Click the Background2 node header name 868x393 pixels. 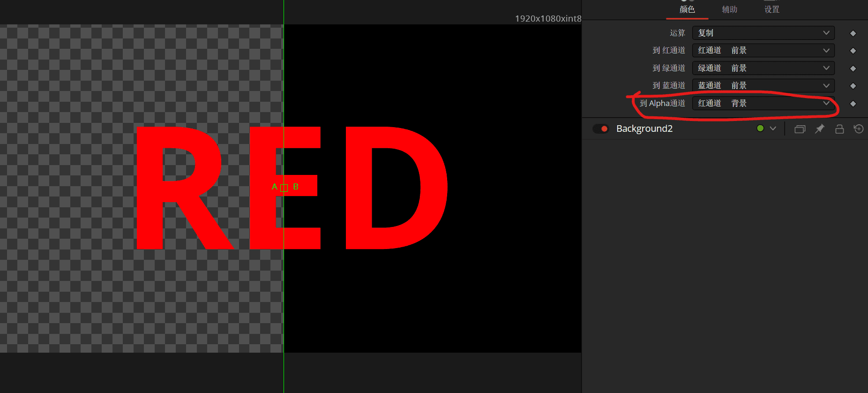[x=644, y=128]
